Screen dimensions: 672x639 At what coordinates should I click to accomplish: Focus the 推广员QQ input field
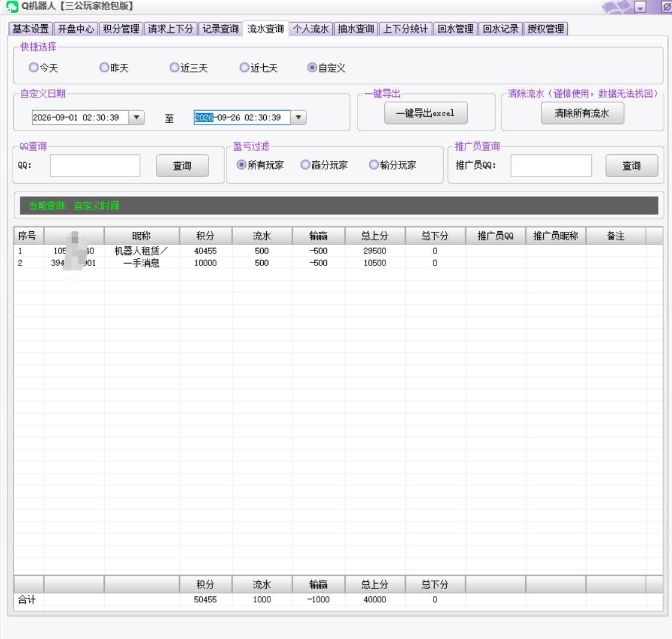pyautogui.click(x=551, y=166)
